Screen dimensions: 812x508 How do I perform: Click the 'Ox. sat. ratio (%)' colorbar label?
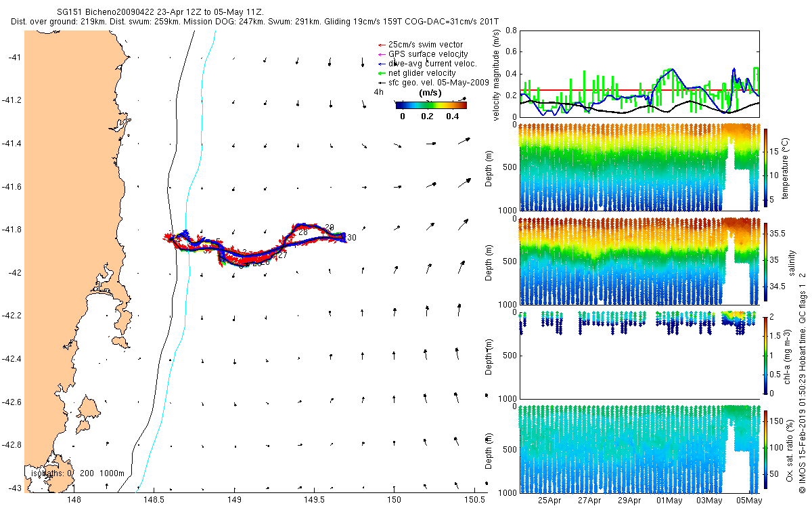(788, 450)
